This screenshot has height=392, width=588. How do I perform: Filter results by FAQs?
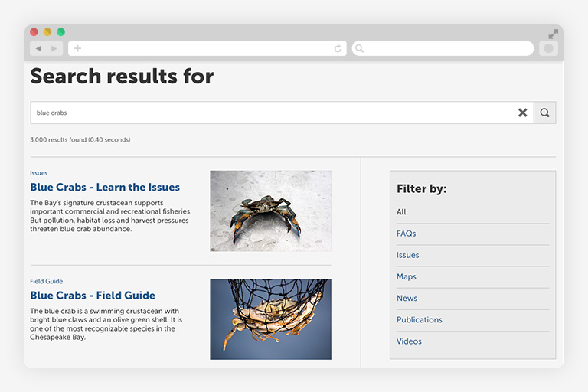point(406,234)
